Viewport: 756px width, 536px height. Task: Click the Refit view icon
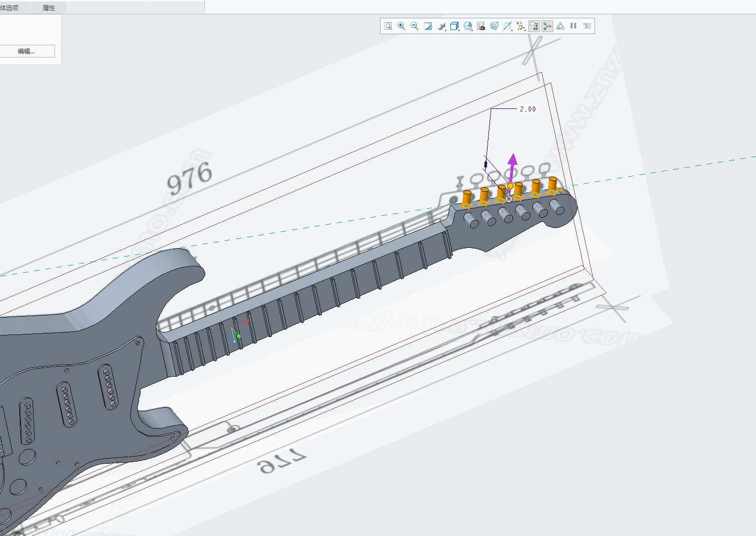(x=388, y=26)
